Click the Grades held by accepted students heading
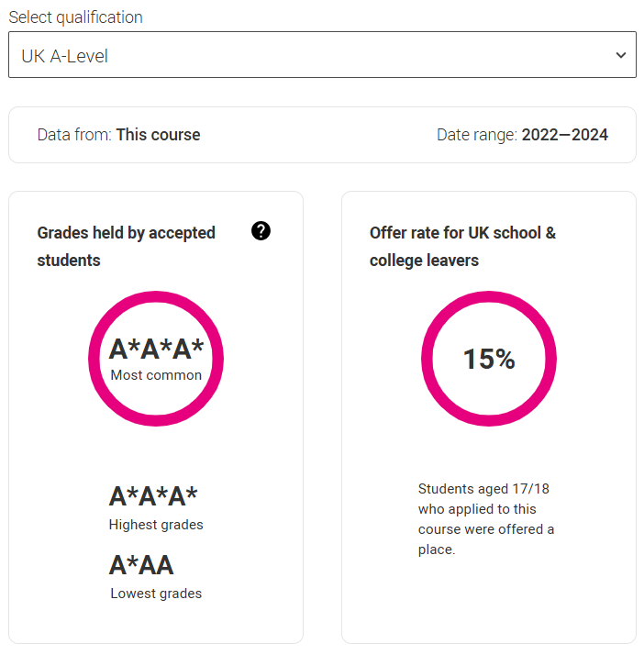Image resolution: width=644 pixels, height=655 pixels. [x=126, y=246]
